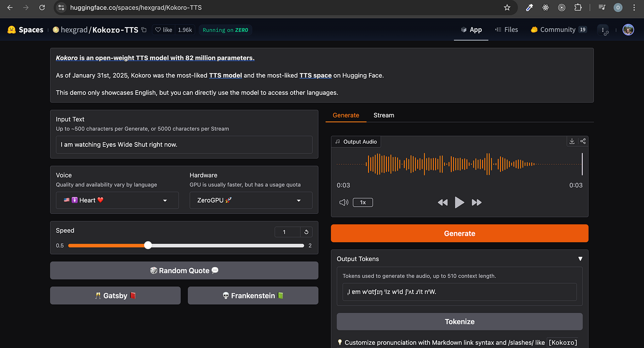Screen dimensions: 644x348
Task: Click on the output audio waveform
Action: [460, 164]
